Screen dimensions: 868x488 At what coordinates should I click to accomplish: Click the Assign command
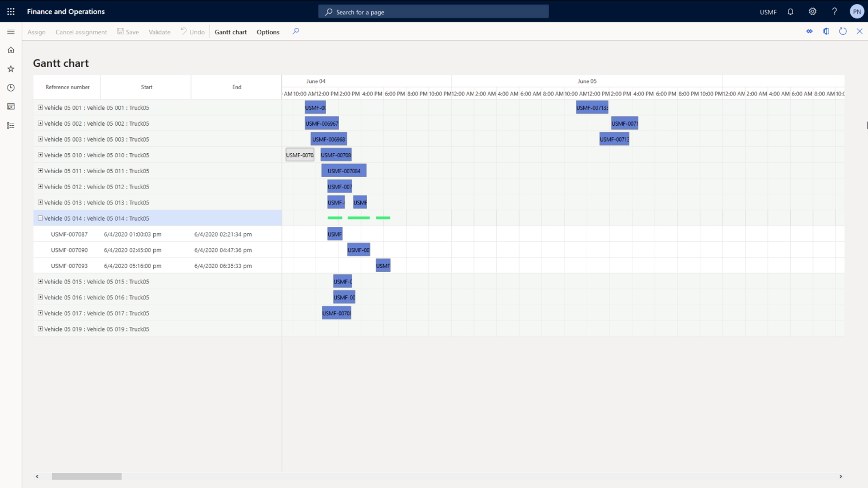36,32
